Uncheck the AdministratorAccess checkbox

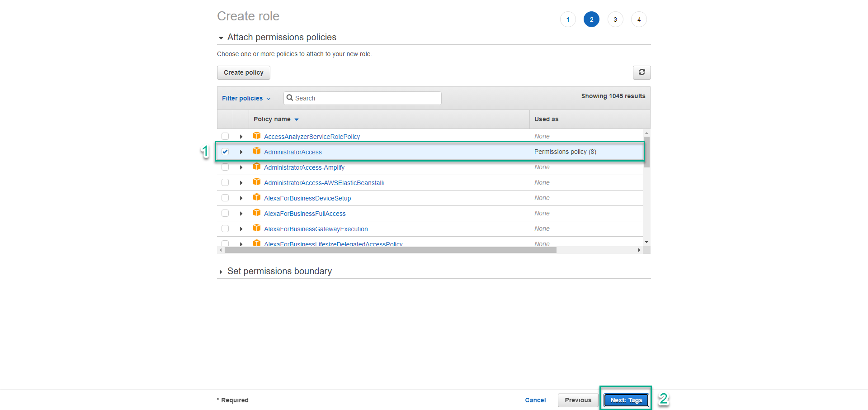[x=225, y=152]
